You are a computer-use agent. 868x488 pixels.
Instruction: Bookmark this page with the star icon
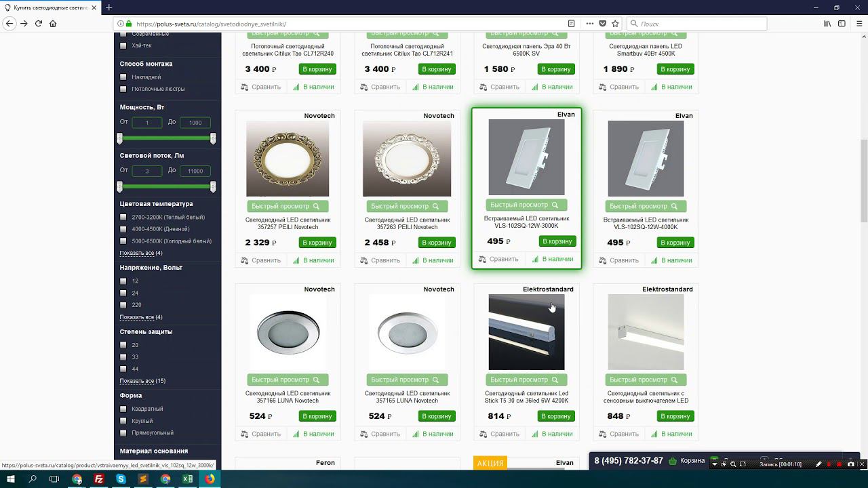pyautogui.click(x=615, y=23)
